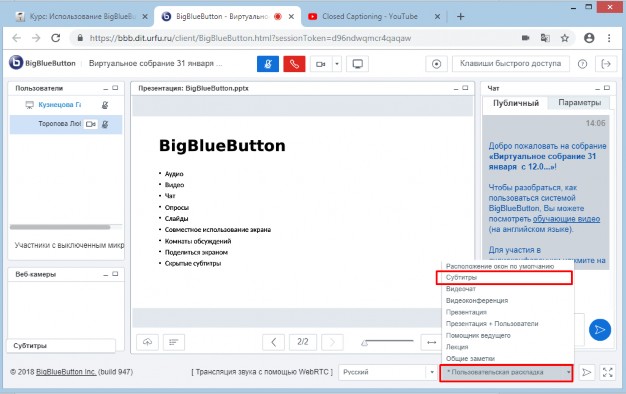
Task: Open the polling list icon below the presentation
Action: (x=174, y=342)
